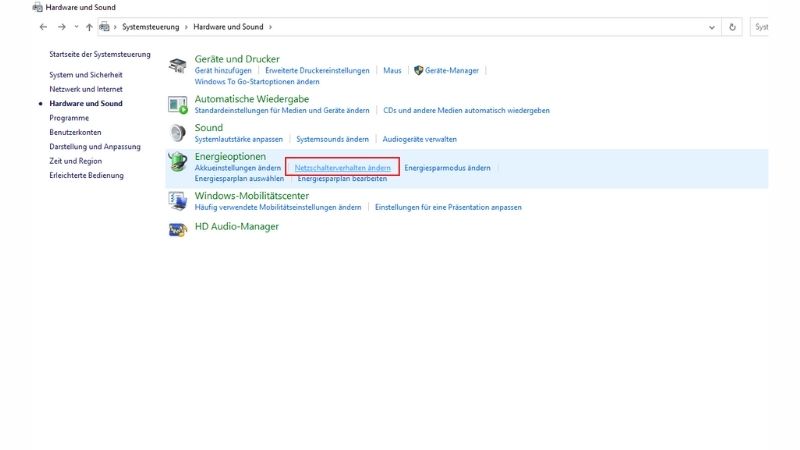Click Systemlautstärke anpassen
Screen dimensions: 800x450
238,139
